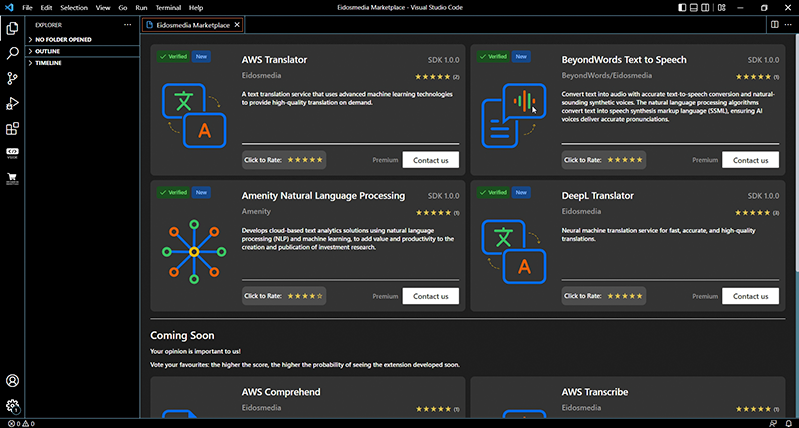Screen dimensions: 799x428
Task: Open the Source Control view
Action: click(12, 78)
